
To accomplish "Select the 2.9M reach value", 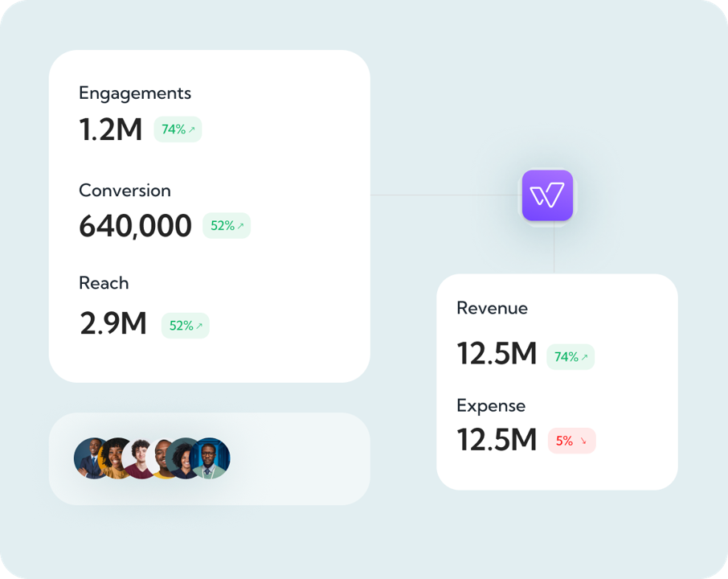I will point(112,323).
